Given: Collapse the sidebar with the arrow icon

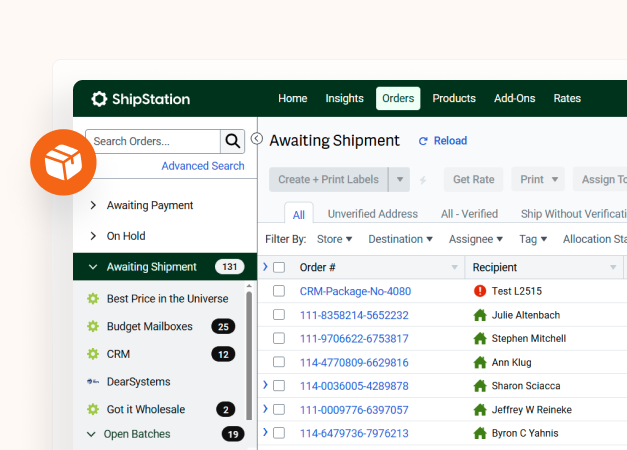Looking at the screenshot, I should [257, 139].
